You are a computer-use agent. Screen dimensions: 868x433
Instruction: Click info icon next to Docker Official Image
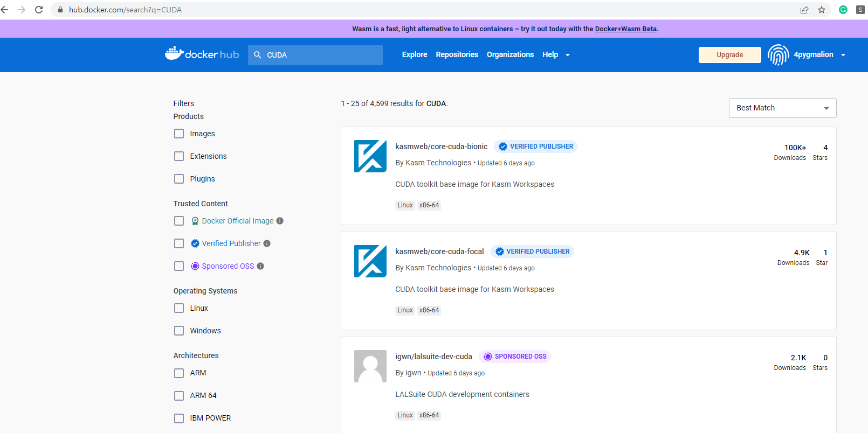point(280,221)
